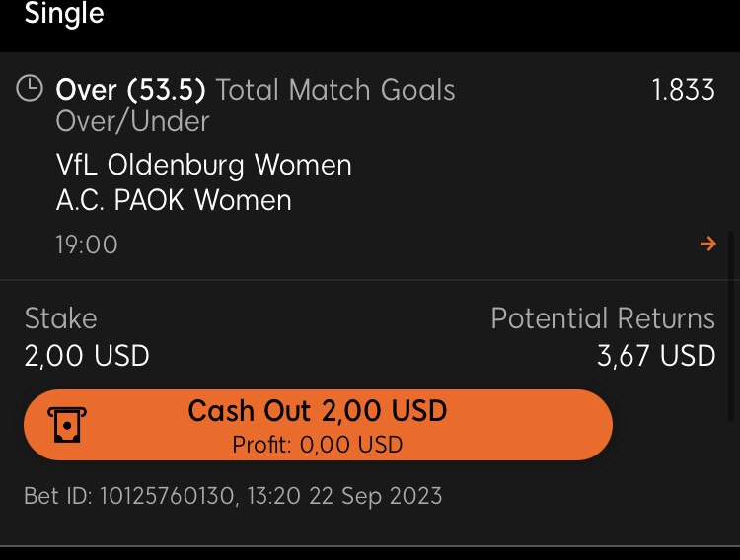This screenshot has width=740, height=560.
Task: Click the Stake label
Action: tap(61, 318)
